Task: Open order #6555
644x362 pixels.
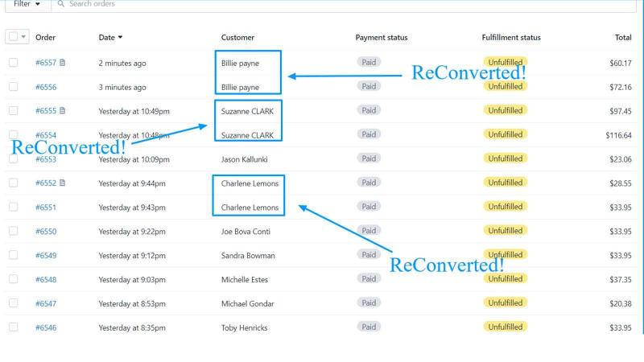Action: 46,111
